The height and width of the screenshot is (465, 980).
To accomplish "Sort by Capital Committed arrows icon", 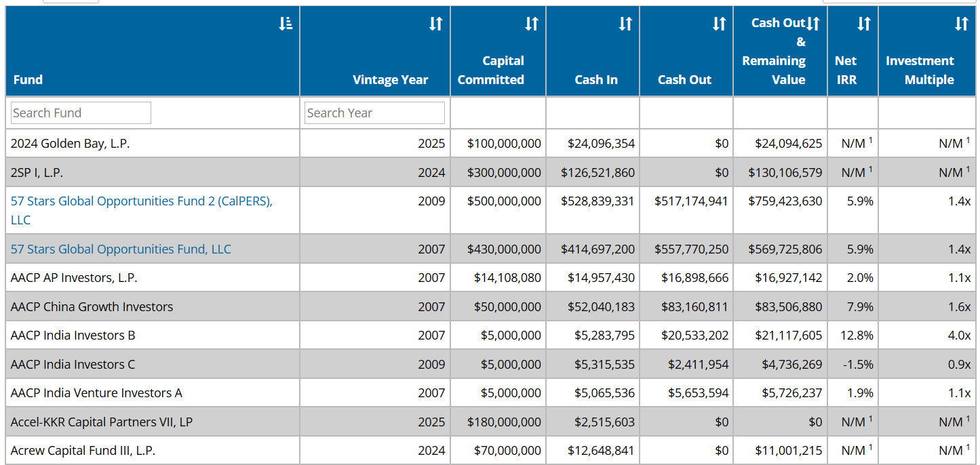I will pos(531,24).
